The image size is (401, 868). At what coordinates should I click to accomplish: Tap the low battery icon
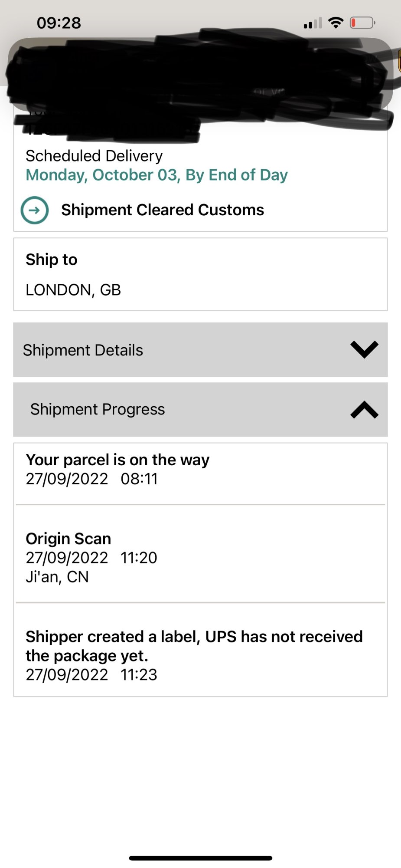(x=362, y=23)
